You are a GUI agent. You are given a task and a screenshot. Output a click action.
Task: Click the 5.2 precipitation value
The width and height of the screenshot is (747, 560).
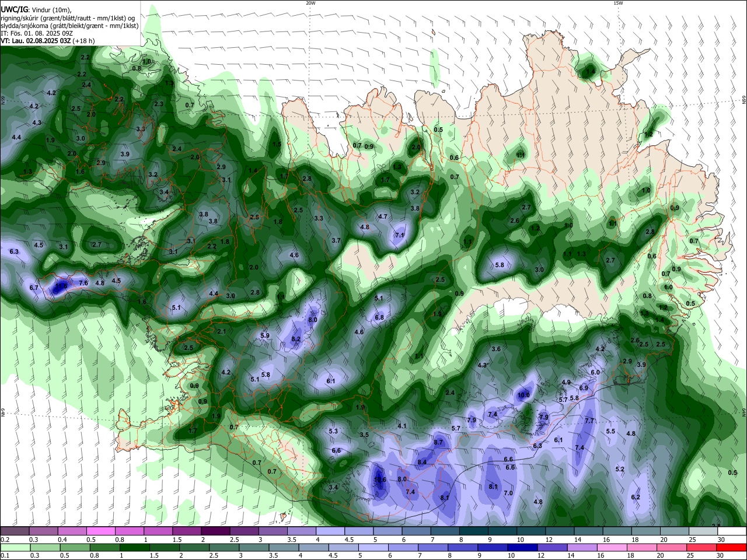620,469
